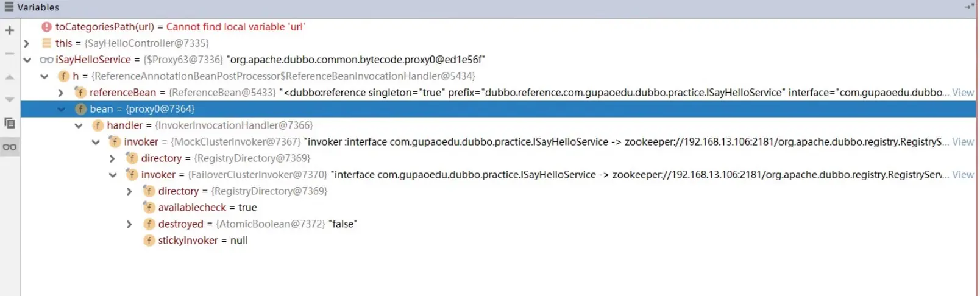The width and height of the screenshot is (980, 296).
Task: Click the field icon beside availablecheck
Action: point(149,207)
